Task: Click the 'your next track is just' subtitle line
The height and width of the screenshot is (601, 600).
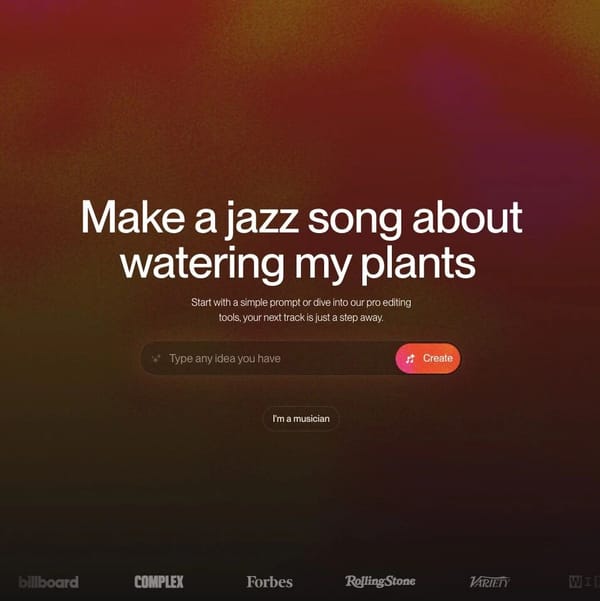Action: (x=301, y=318)
